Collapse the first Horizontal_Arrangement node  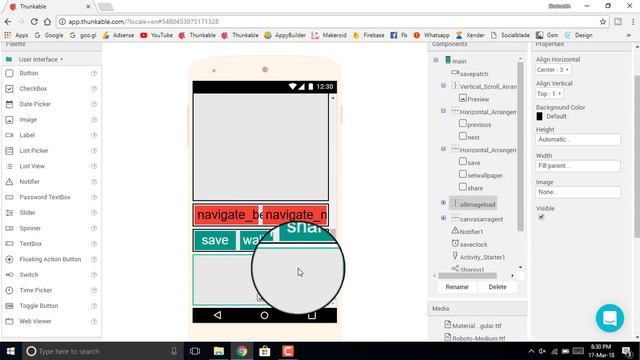(443, 111)
